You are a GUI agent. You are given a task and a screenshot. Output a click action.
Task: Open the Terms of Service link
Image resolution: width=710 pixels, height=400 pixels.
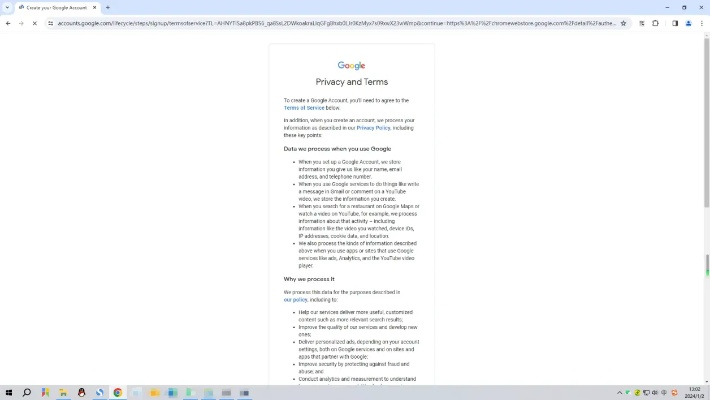point(303,107)
